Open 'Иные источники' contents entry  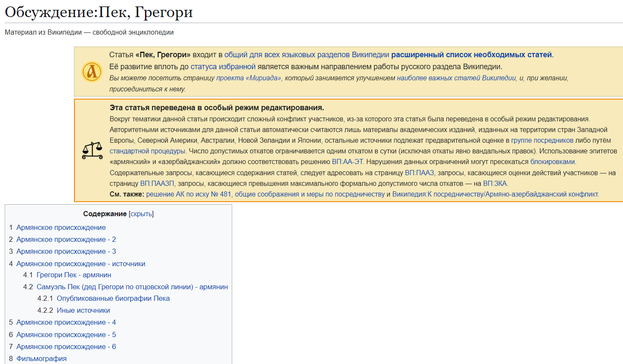[83, 311]
